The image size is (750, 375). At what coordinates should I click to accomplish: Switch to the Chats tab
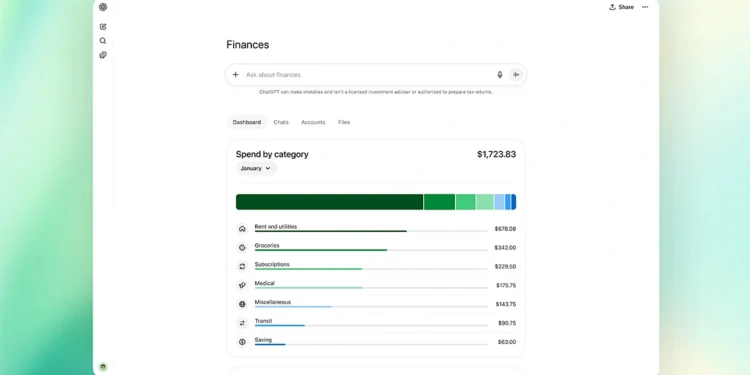point(281,122)
